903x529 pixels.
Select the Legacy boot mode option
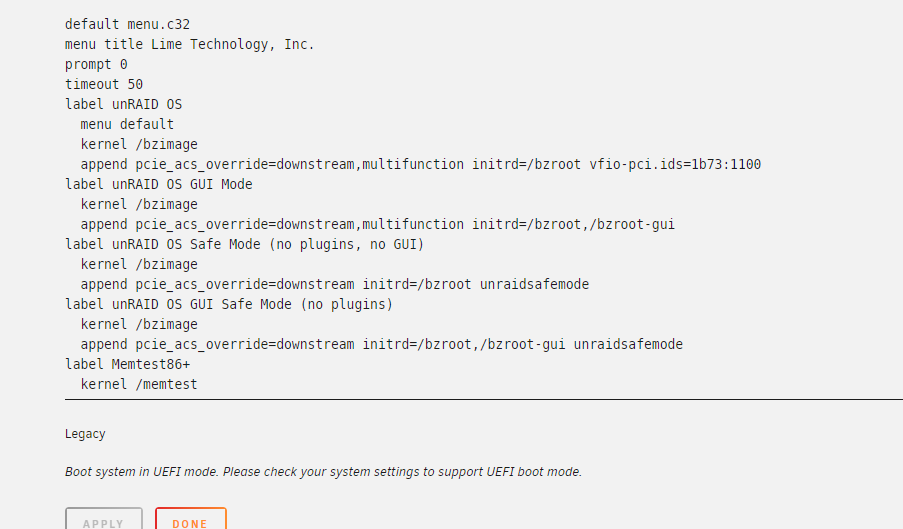tap(85, 434)
